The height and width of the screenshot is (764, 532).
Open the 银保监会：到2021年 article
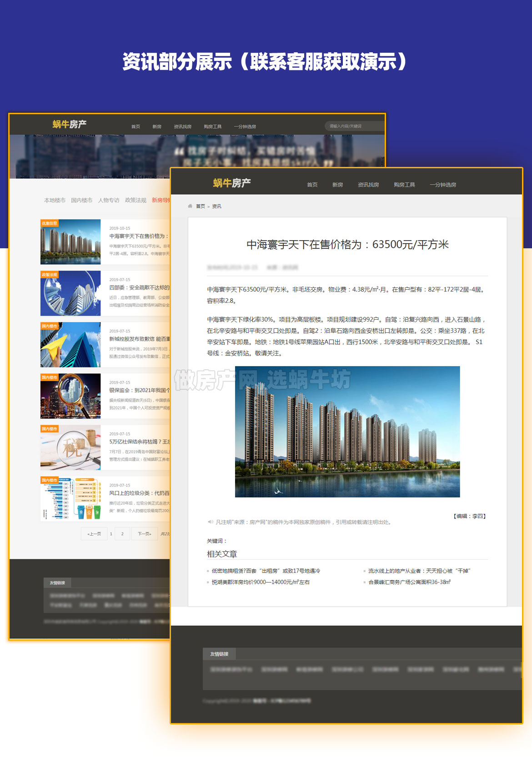139,390
